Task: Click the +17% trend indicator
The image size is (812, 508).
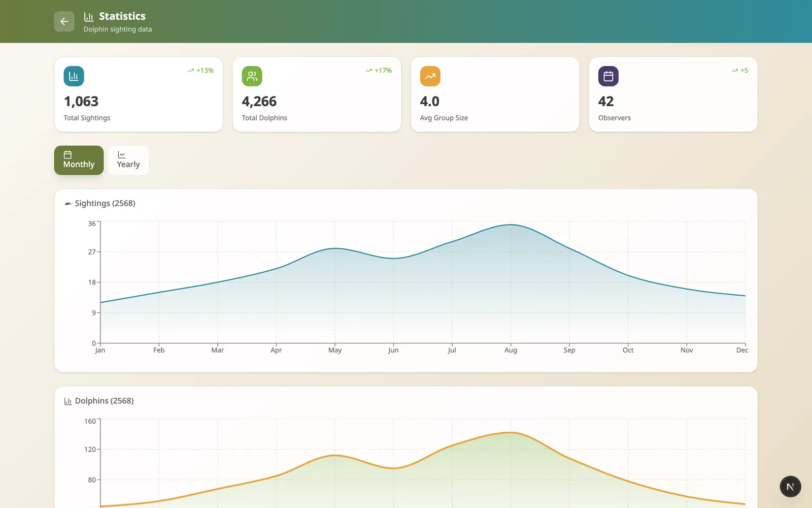Action: coord(379,71)
